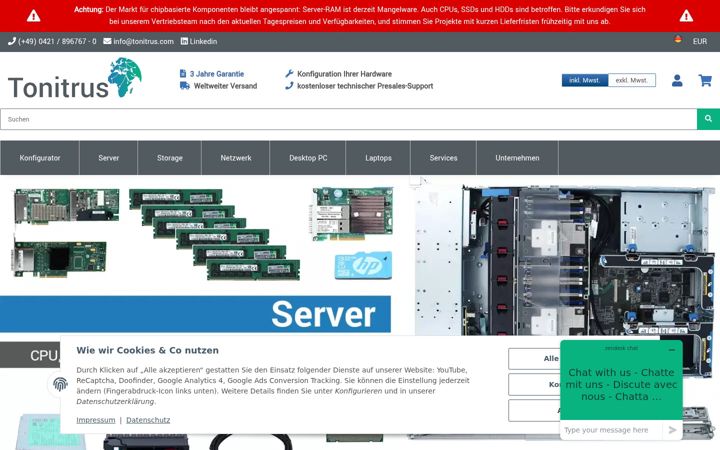Image resolution: width=720 pixels, height=450 pixels.
Task: Click the fingerprint cookie settings icon
Action: click(60, 384)
